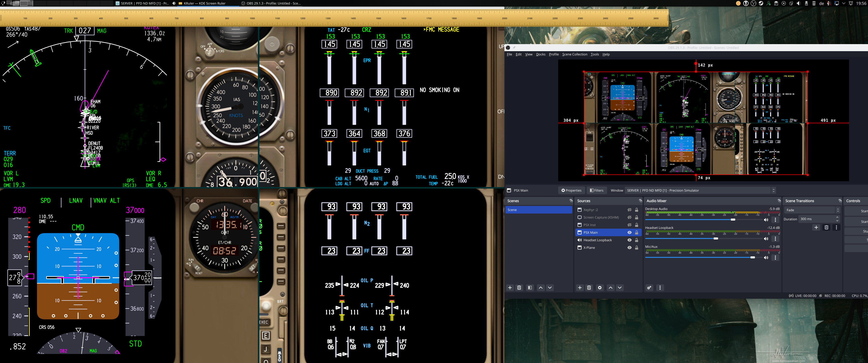Open advanced audio properties gears icon
The height and width of the screenshot is (363, 868).
click(x=649, y=288)
